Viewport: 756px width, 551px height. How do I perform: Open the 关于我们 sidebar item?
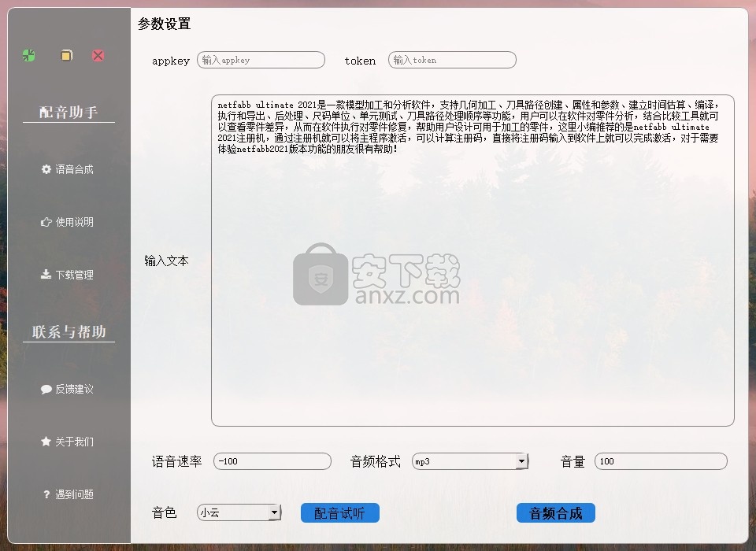[x=68, y=442]
